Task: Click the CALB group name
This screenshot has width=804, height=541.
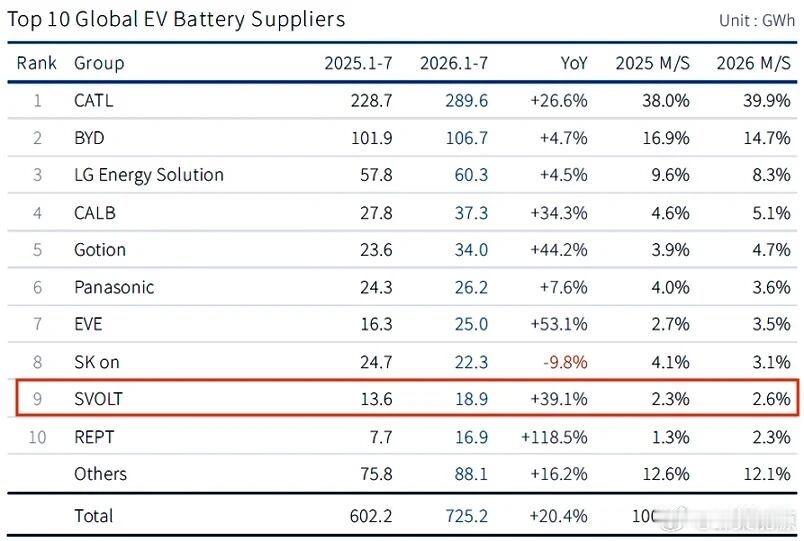Action: click(x=95, y=213)
